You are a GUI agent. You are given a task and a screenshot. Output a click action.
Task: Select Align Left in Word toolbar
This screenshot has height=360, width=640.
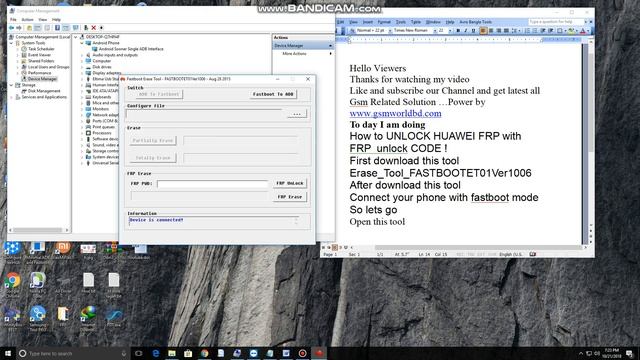[483, 31]
